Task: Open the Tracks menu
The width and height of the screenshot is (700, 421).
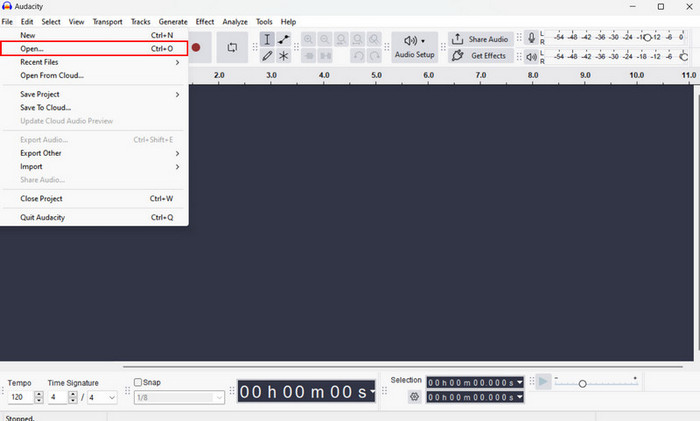Action: click(141, 21)
